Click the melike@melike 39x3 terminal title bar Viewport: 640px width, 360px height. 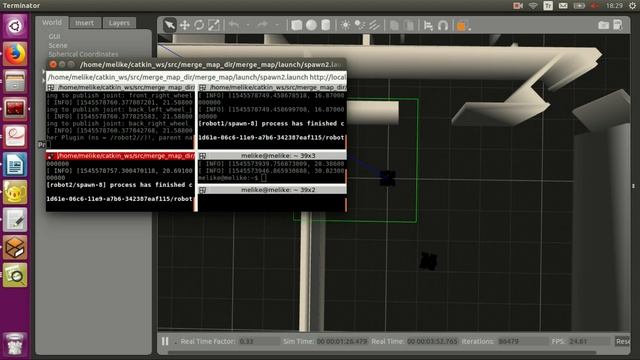click(x=272, y=156)
